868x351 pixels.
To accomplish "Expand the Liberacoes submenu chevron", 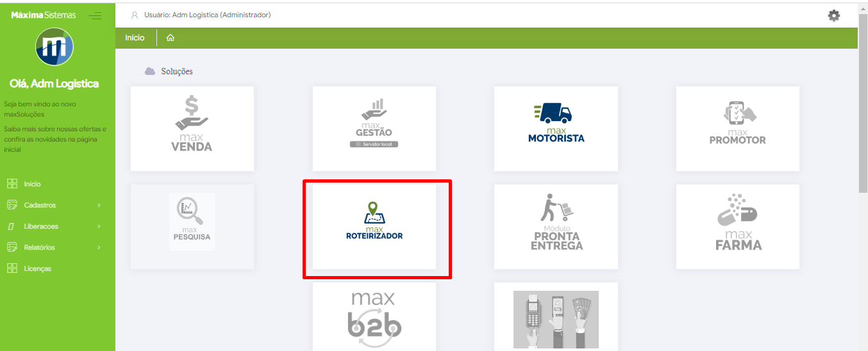I will (x=99, y=227).
